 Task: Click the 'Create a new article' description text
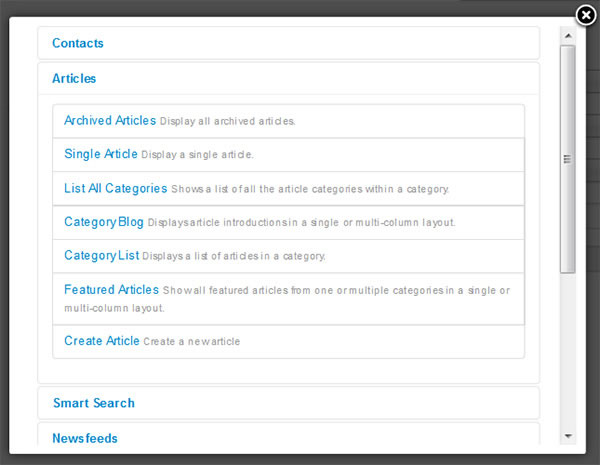click(x=192, y=341)
